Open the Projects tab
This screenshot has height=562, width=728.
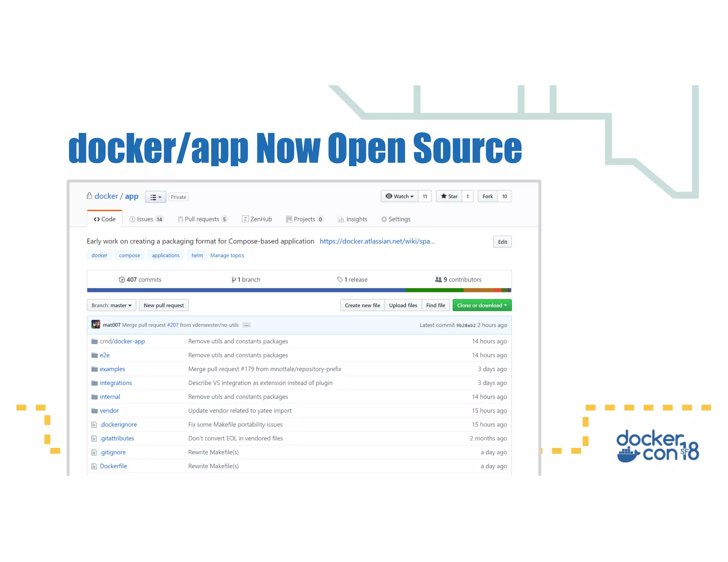coord(305,219)
